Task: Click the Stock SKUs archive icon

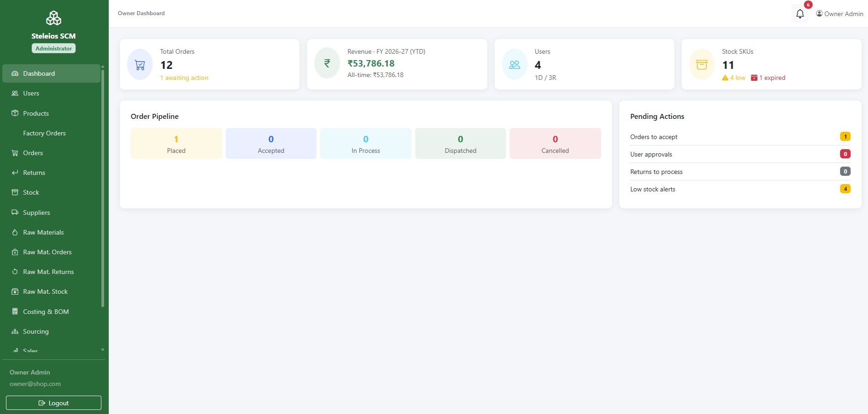Action: [702, 65]
